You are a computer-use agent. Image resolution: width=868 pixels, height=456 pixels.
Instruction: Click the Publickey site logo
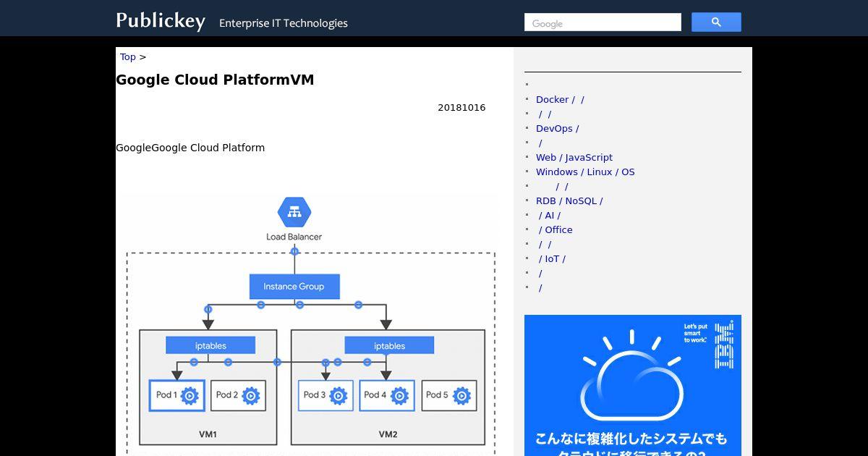[x=161, y=21]
